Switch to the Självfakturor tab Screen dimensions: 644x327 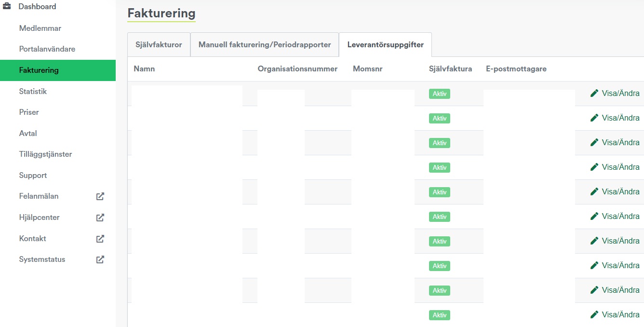click(159, 45)
